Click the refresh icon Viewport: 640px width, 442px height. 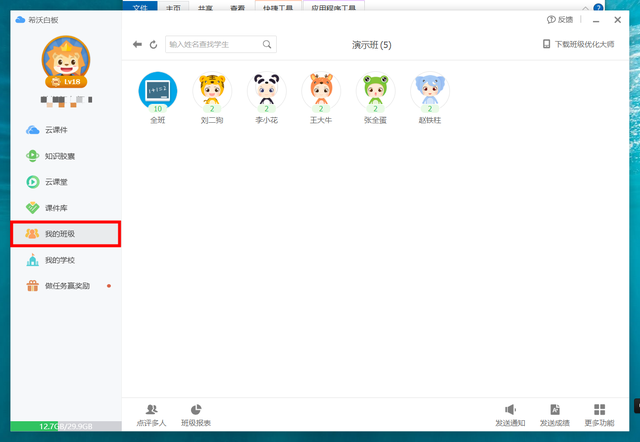tap(153, 44)
